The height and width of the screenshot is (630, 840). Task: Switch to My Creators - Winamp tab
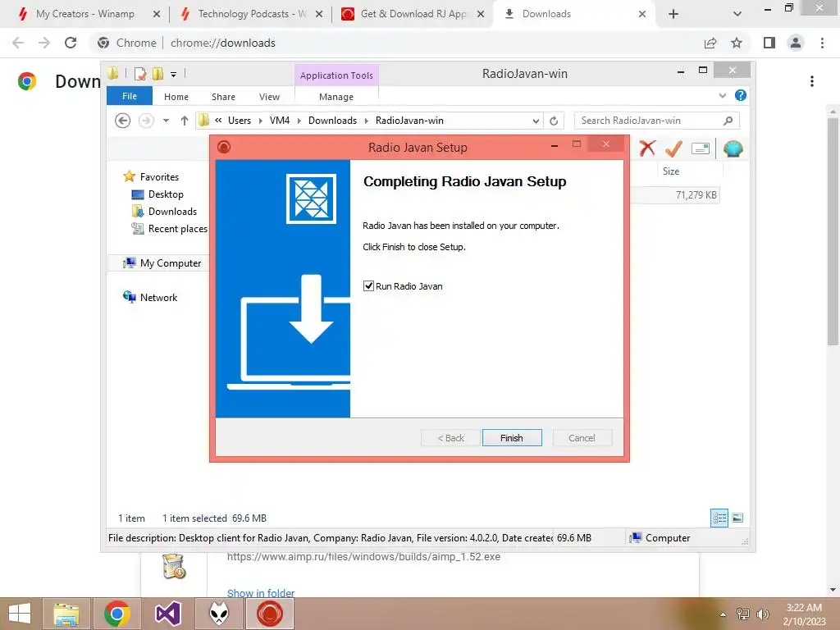pos(85,14)
